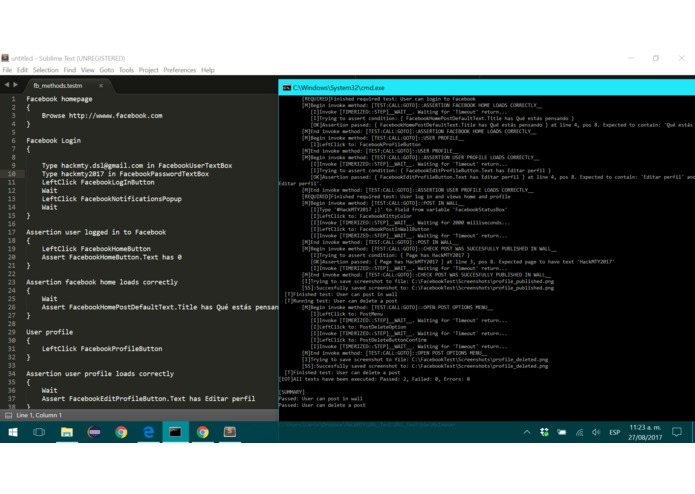Click the Dropbox tray icon
Screen dimensions: 695x494
(x=544, y=432)
